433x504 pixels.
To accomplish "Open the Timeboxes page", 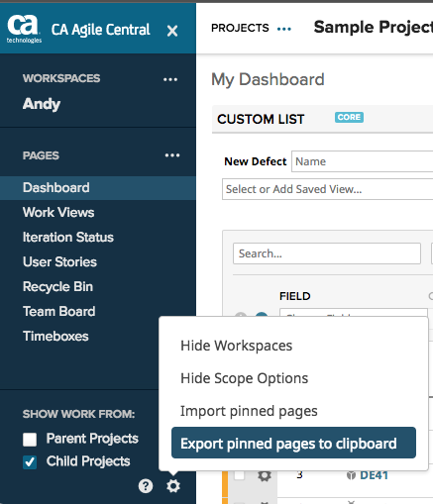I will point(55,336).
